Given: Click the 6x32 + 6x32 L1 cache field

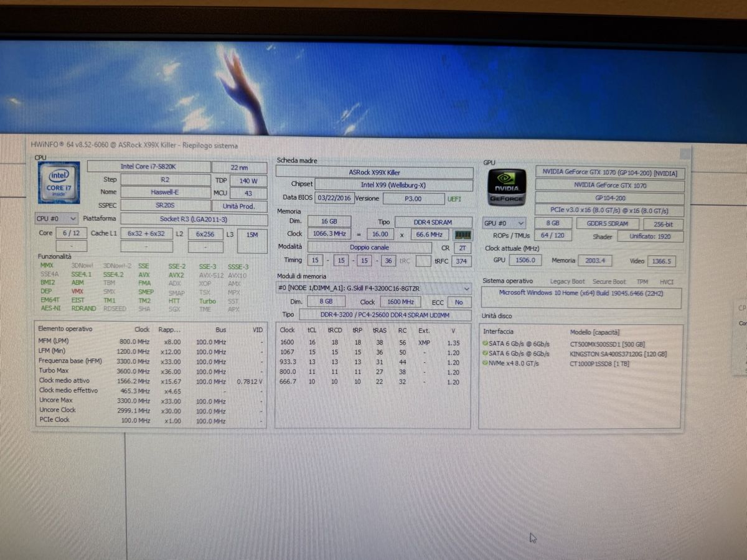Looking at the screenshot, I should (146, 233).
